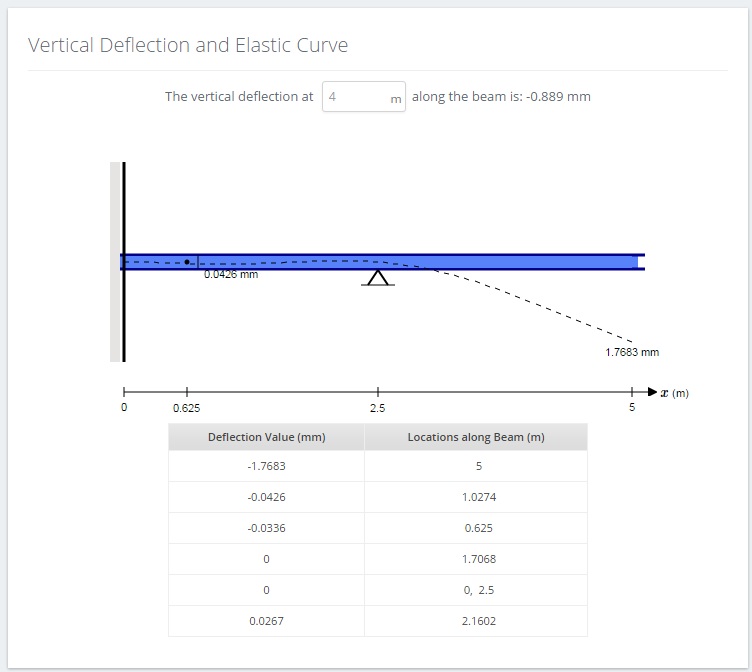The image size is (752, 672).
Task: Click the Vertical Deflection and Elastic Curve heading
Action: 188,45
